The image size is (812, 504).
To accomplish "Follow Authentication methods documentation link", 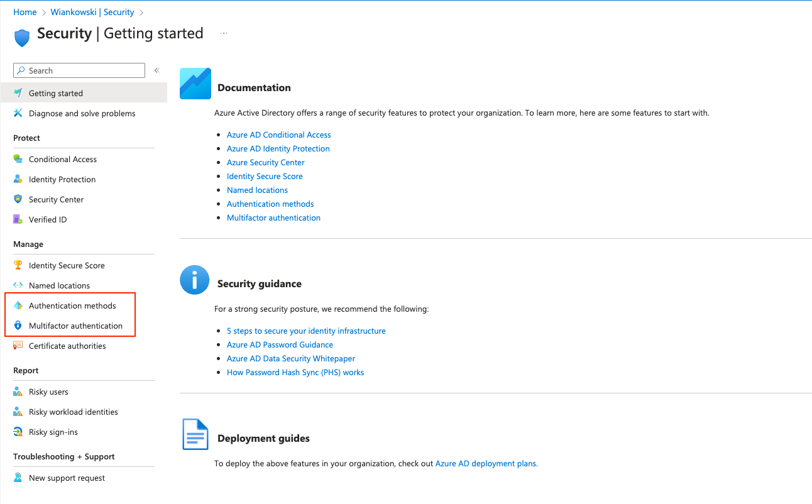I will coord(270,204).
